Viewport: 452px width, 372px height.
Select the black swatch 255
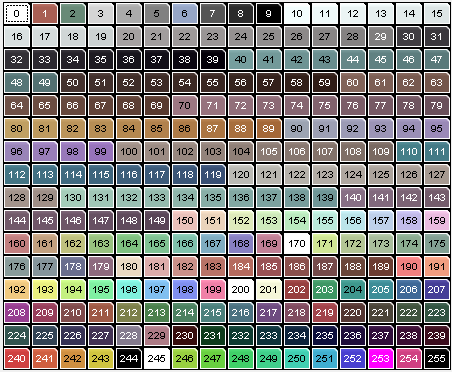click(437, 358)
